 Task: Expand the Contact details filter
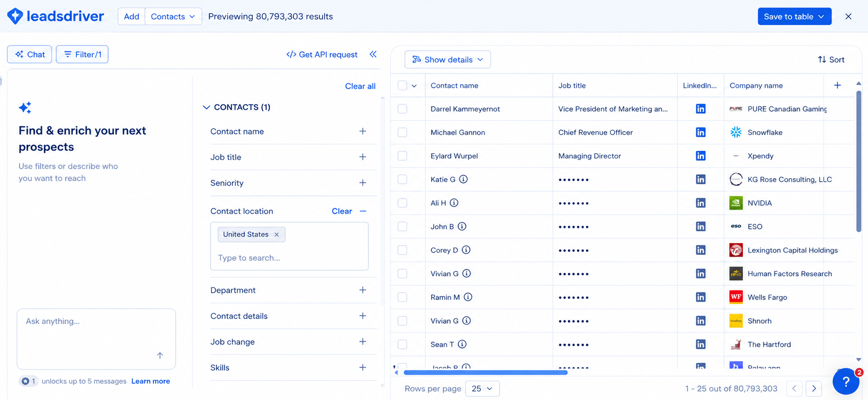click(x=362, y=316)
